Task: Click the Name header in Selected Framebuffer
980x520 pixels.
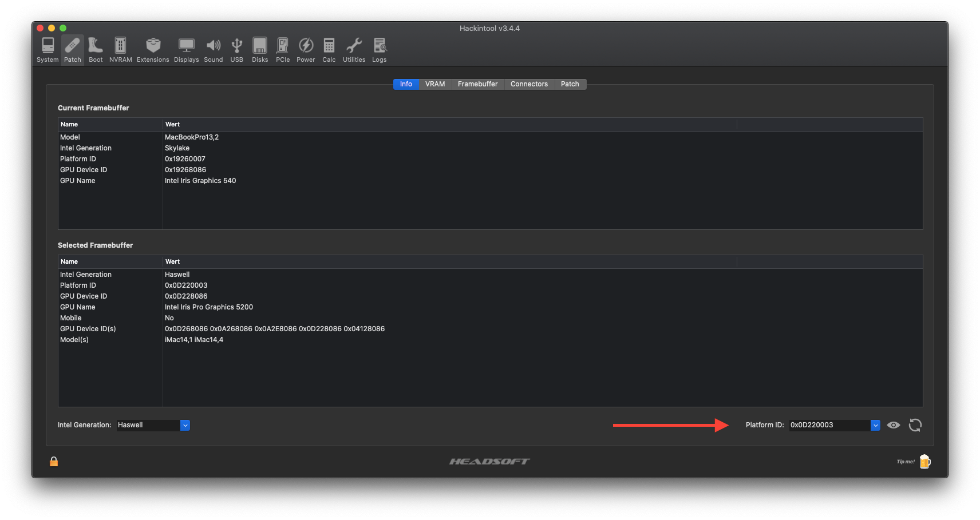Action: [110, 261]
